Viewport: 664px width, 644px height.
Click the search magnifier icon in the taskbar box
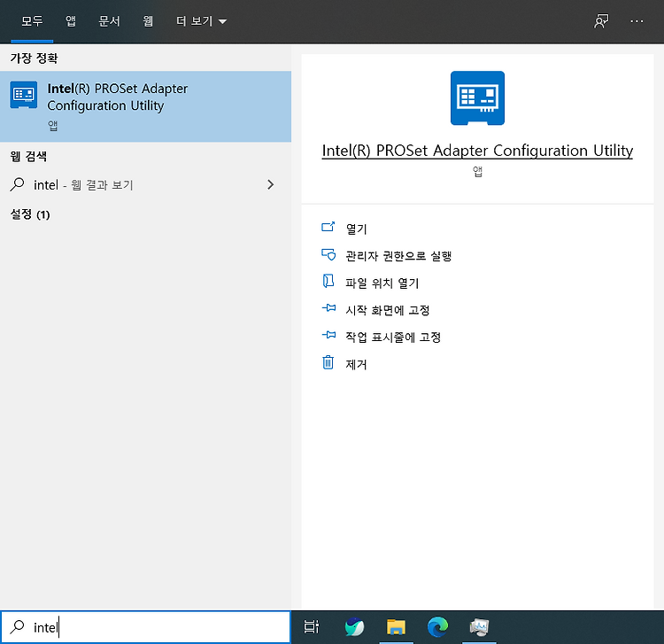(18, 626)
